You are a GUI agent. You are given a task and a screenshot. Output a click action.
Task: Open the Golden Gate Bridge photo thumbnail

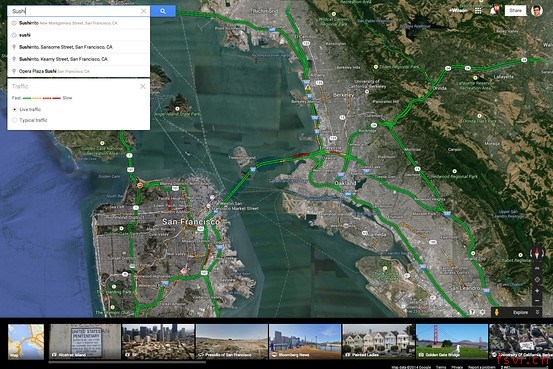(x=452, y=341)
